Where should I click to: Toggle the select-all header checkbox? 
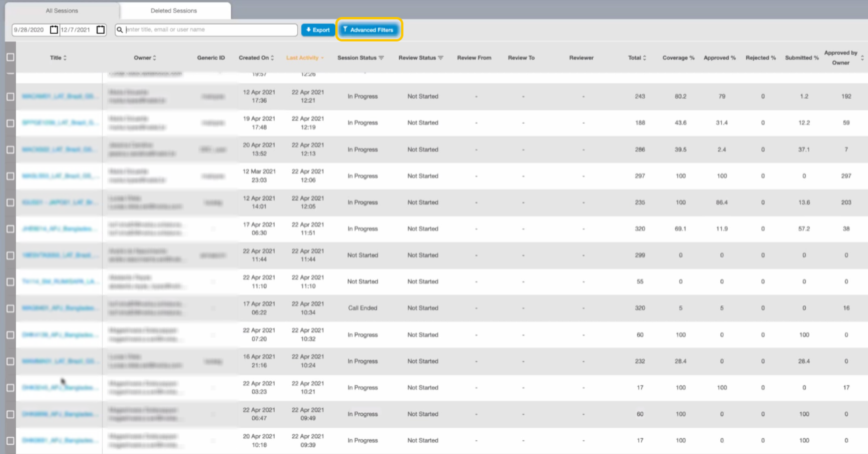click(11, 57)
